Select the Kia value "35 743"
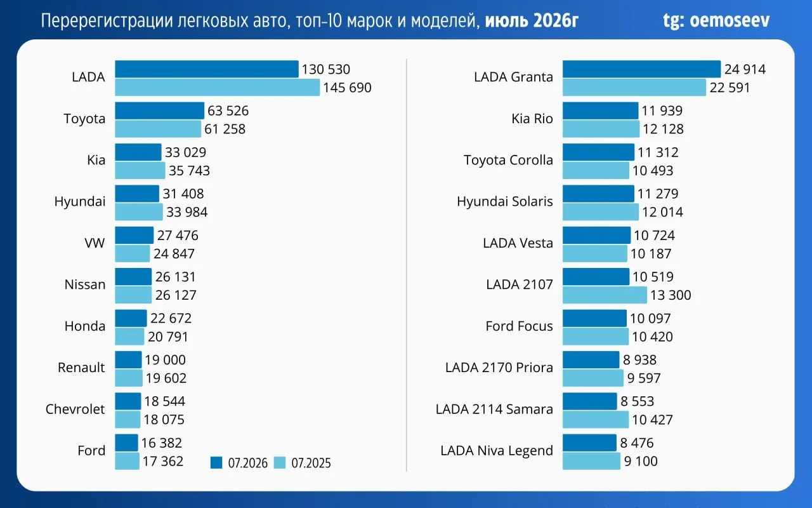 tap(189, 171)
